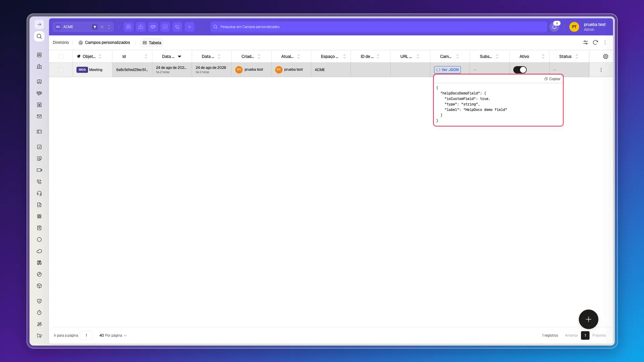The image size is (644, 362).
Task: Open the Campos personalizados breadcrumb
Action: tap(104, 43)
